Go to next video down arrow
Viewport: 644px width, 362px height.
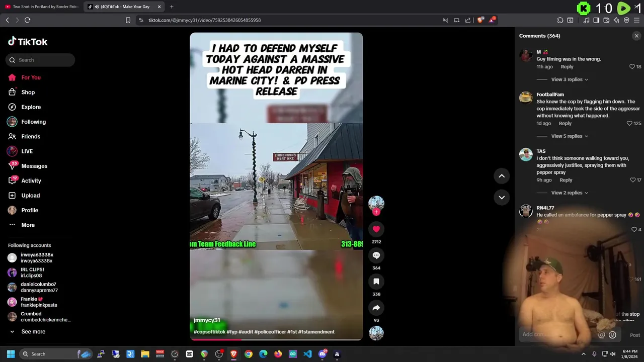pos(502,197)
